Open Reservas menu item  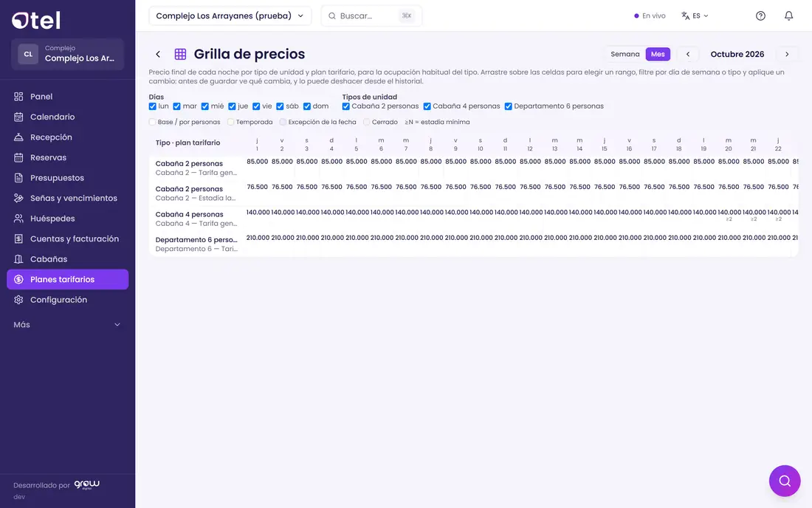point(67,157)
